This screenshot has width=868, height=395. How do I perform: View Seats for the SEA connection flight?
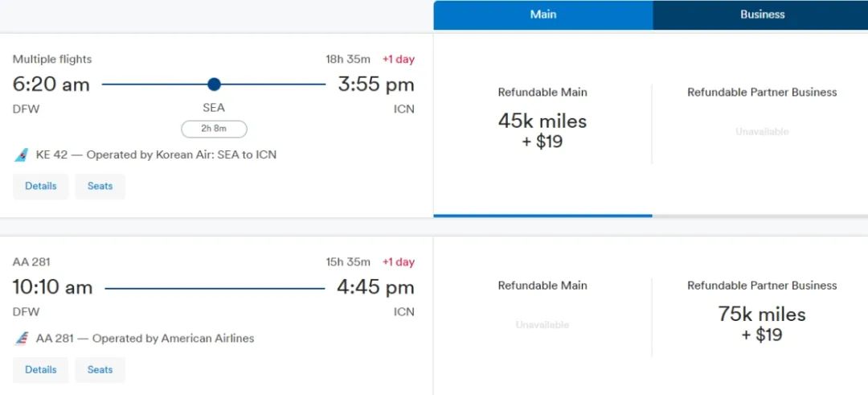[100, 186]
